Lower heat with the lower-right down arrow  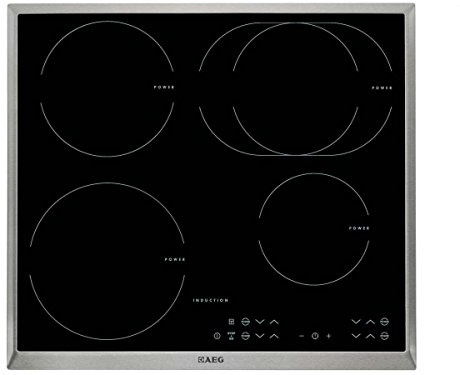click(x=356, y=336)
